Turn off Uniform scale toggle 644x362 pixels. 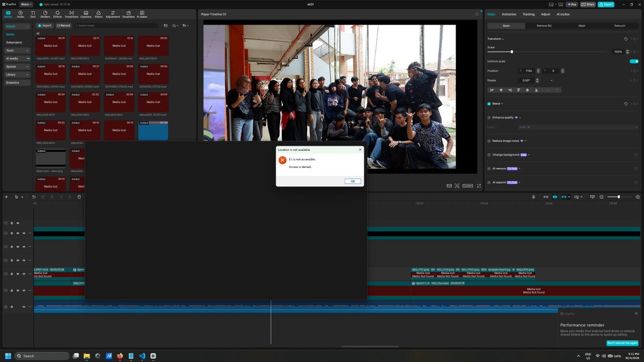click(x=634, y=61)
